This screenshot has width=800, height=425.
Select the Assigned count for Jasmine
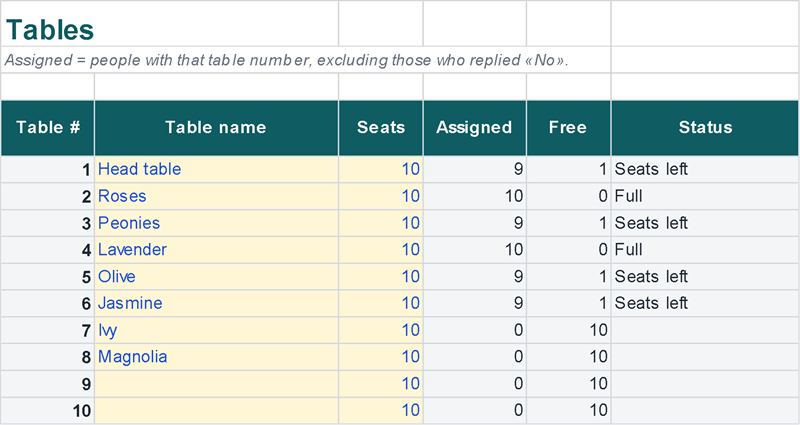tap(474, 304)
